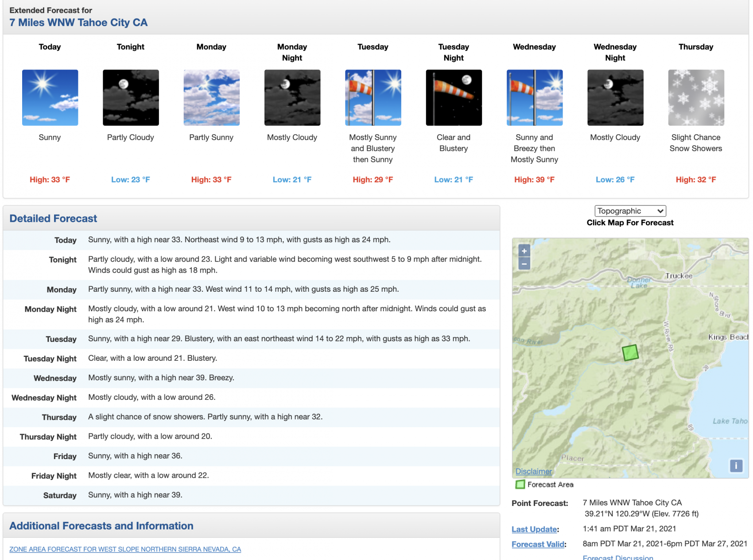Click the Tuesday Night row in detailed forecast

click(252, 359)
